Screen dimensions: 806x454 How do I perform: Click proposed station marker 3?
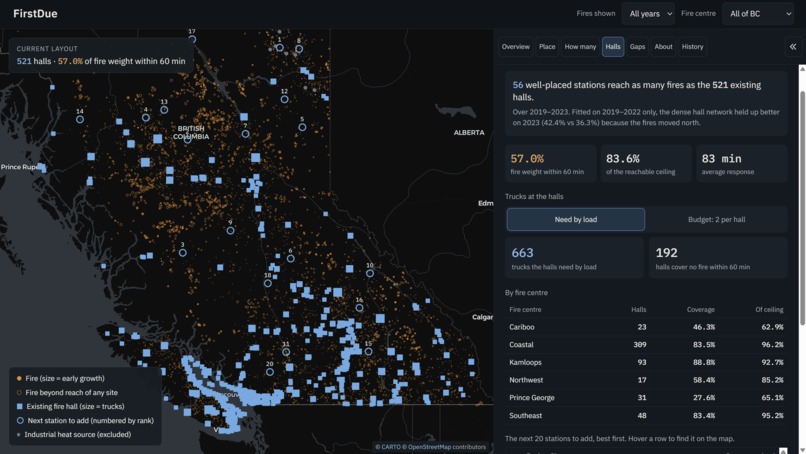coord(182,252)
